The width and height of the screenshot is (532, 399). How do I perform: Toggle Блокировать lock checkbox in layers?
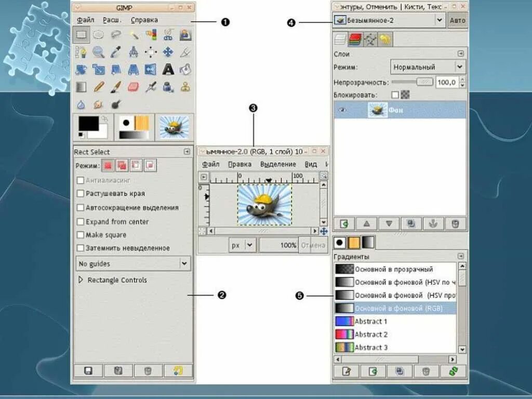point(395,95)
